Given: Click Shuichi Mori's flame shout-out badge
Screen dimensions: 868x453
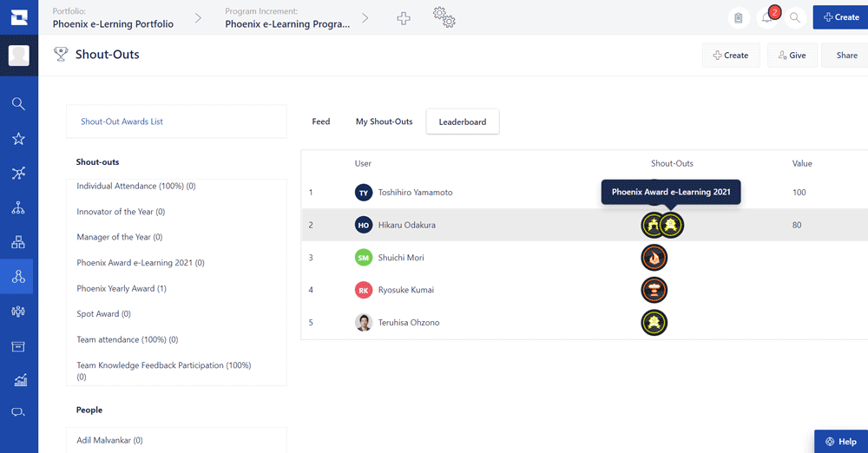Looking at the screenshot, I should point(654,258).
